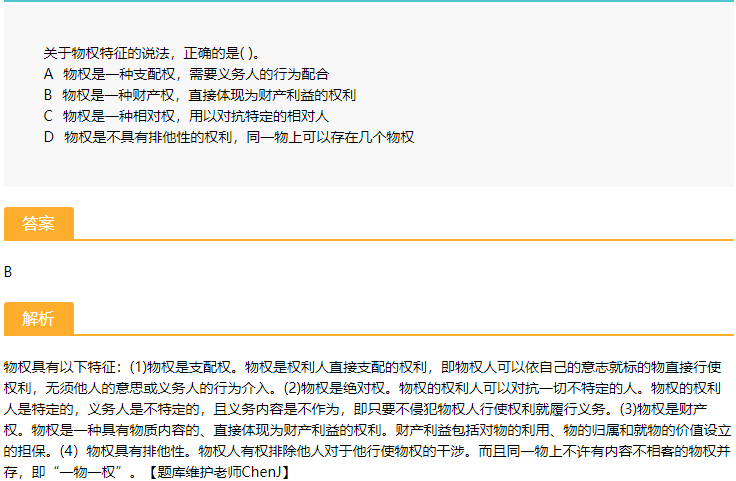Select the 答案 section label

point(39,223)
